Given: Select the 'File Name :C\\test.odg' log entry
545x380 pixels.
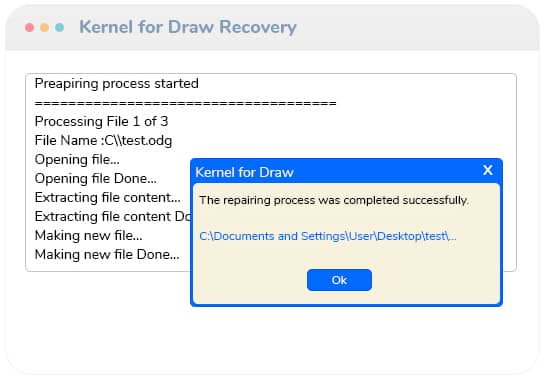Looking at the screenshot, I should (x=103, y=141).
